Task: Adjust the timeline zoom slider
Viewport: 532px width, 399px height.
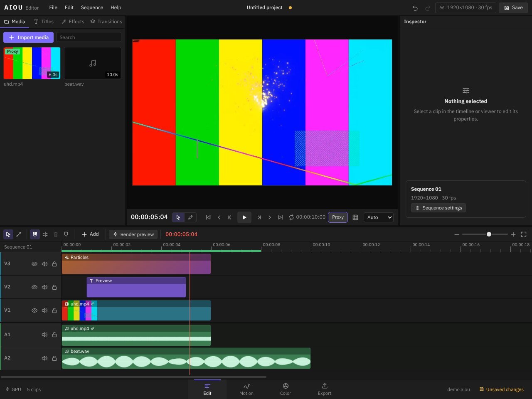Action: 485,234
